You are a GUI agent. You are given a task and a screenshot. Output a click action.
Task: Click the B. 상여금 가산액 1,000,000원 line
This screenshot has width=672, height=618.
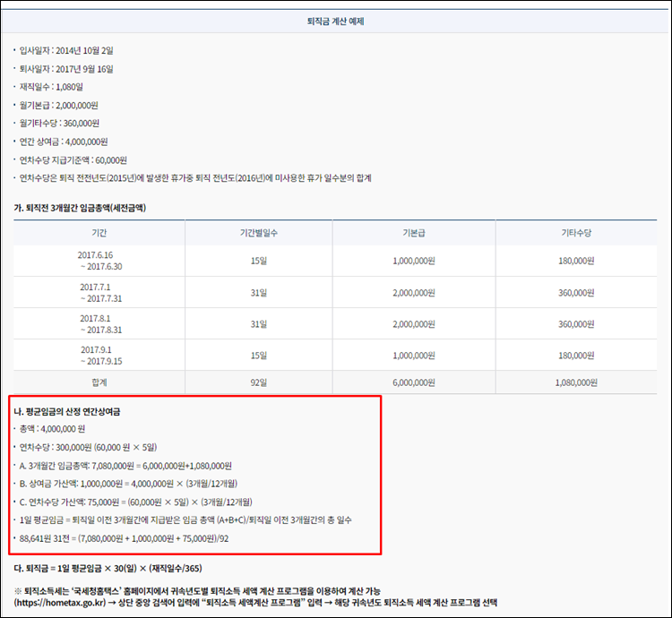point(128,484)
